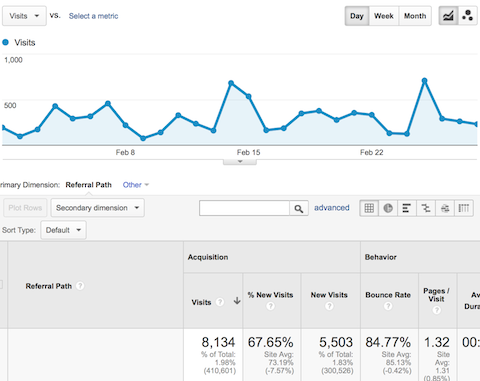Select the line chart view icon
The image size is (480, 381).
(448, 16)
